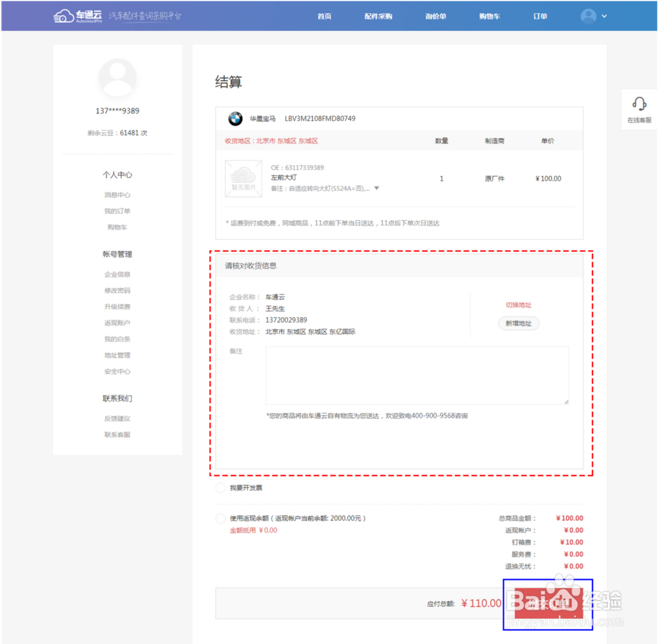The height and width of the screenshot is (644, 659).
Task: Click the 钉箱费 ￥10.00 value
Action: coord(571,542)
